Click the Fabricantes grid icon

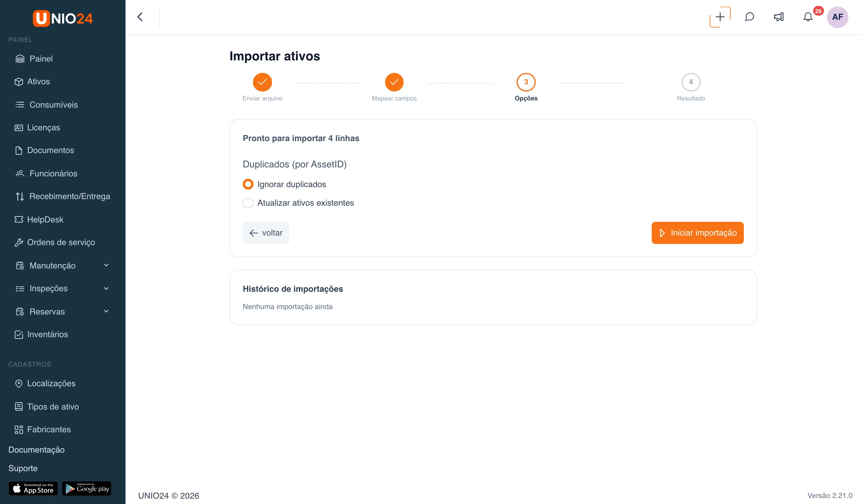tap(19, 430)
